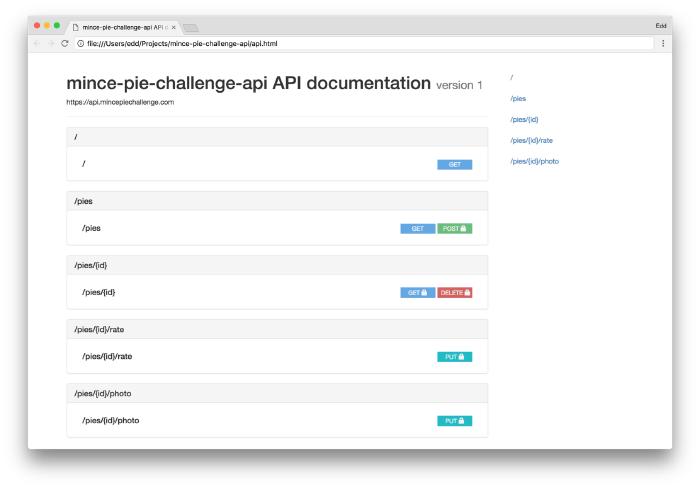The width and height of the screenshot is (700, 489).
Task: Click the GET badge for /pies/{id}
Action: click(417, 293)
